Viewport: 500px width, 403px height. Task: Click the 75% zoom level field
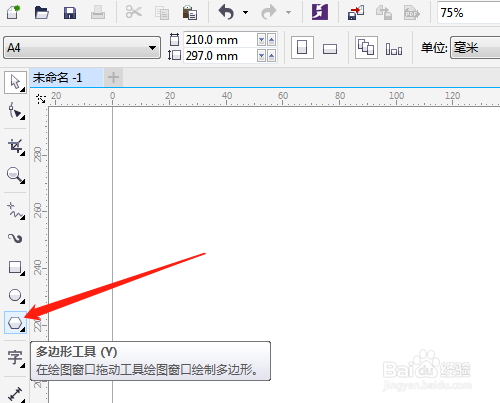468,13
